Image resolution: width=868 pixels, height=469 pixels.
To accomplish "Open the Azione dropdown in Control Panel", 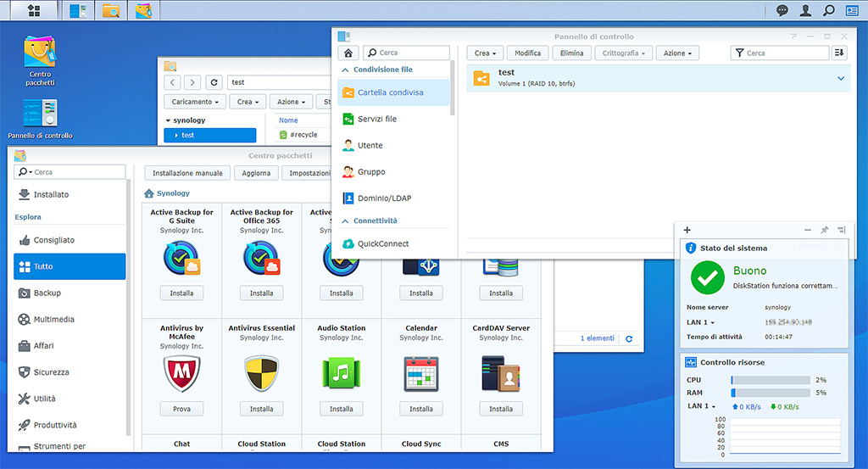I will pyautogui.click(x=678, y=53).
